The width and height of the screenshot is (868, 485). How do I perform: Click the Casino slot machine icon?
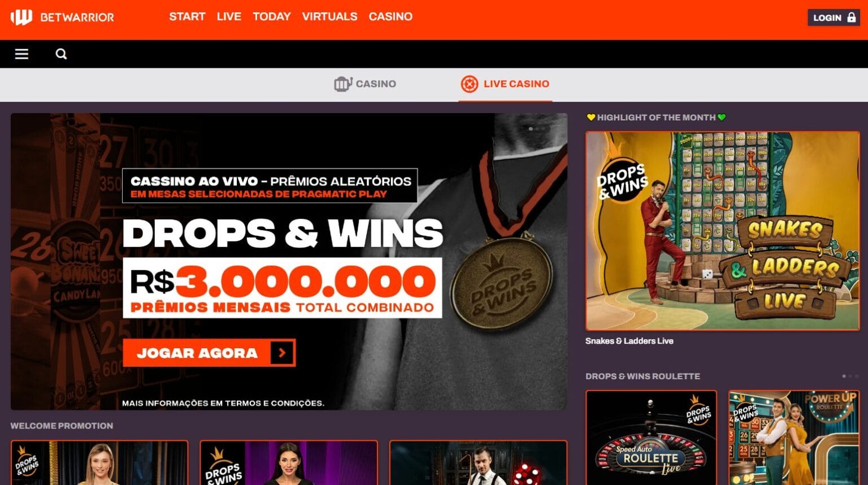click(x=343, y=84)
